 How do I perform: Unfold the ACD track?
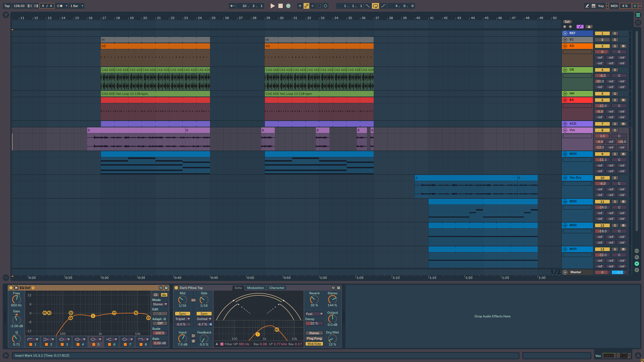pos(565,124)
